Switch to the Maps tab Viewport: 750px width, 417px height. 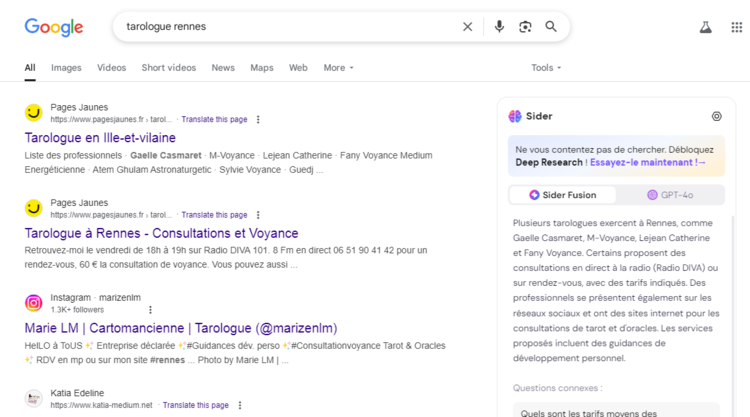pos(262,68)
